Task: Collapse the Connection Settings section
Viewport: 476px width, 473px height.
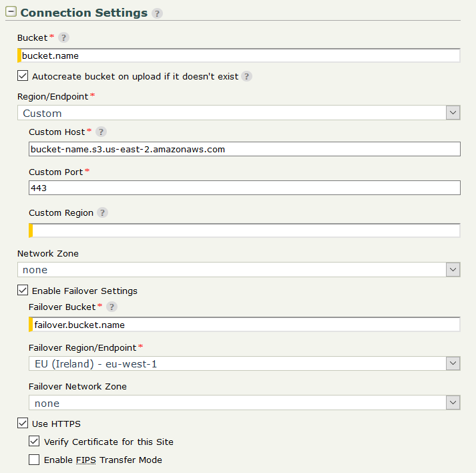Action: (x=11, y=12)
